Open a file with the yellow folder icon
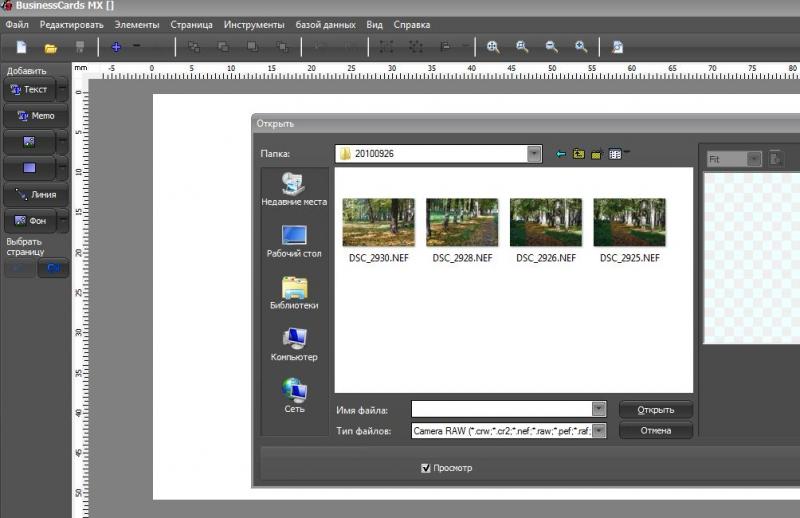This screenshot has width=800, height=518. click(51, 48)
